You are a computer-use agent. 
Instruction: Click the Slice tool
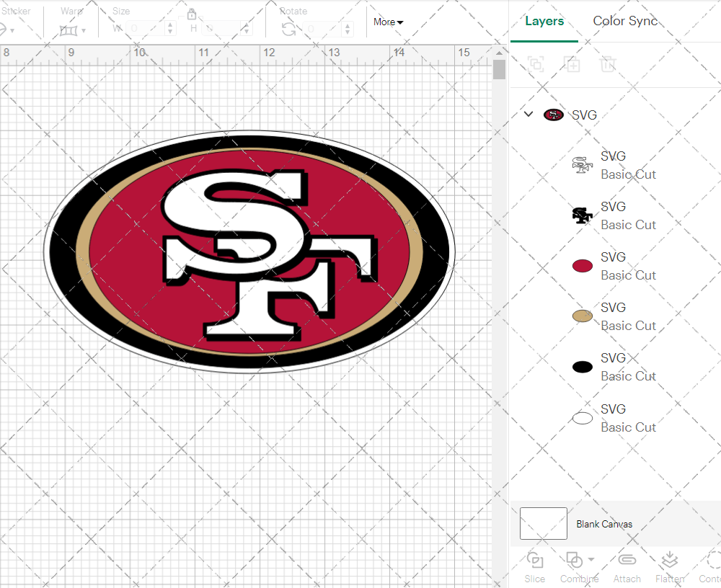point(535,566)
